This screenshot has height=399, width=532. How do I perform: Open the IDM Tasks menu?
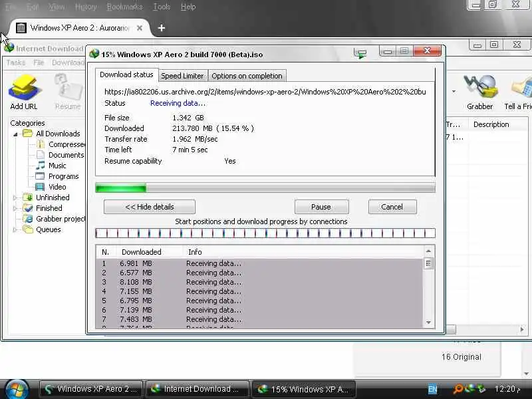click(16, 63)
